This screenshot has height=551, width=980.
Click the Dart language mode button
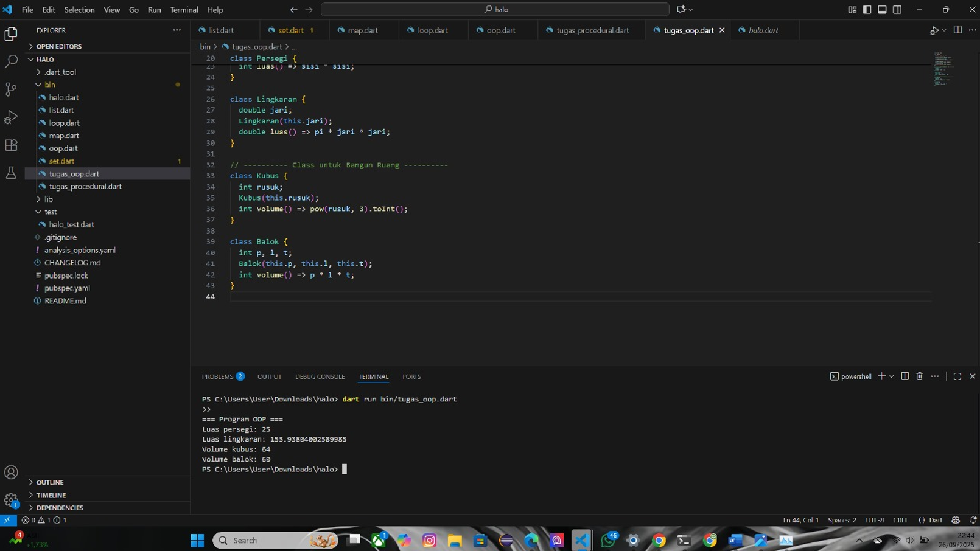935,520
